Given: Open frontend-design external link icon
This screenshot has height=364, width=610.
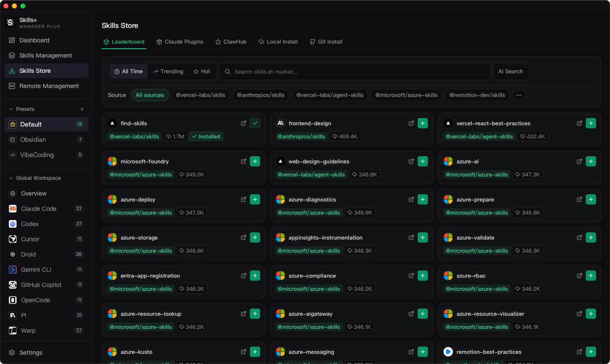Looking at the screenshot, I should point(411,123).
